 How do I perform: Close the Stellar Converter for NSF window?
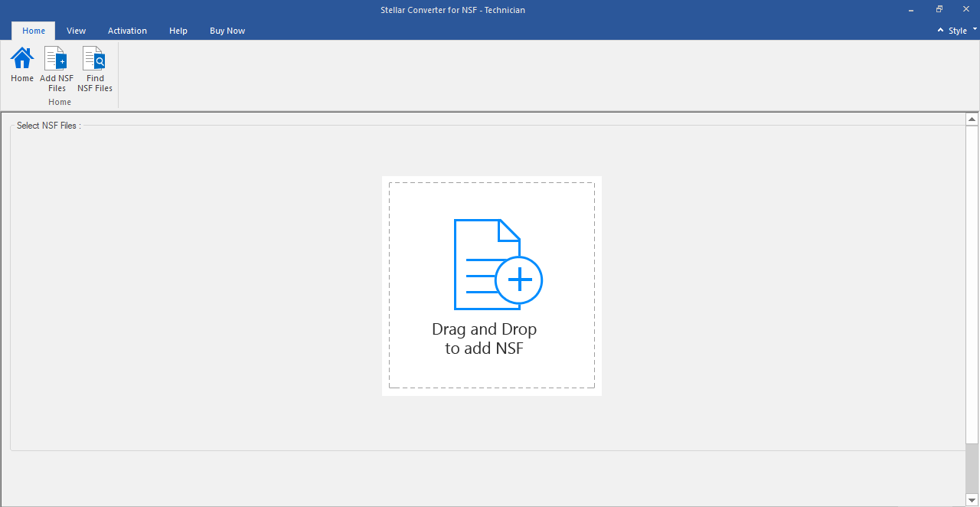click(965, 10)
